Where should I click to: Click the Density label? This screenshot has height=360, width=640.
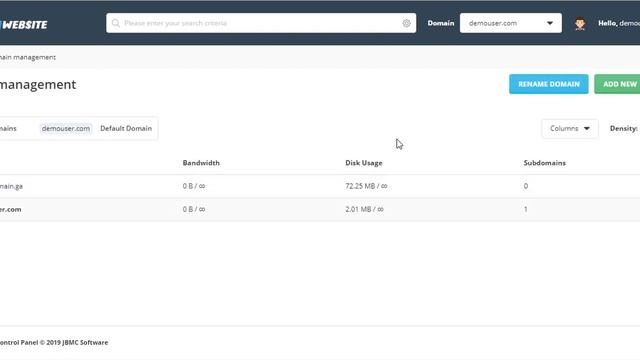pyautogui.click(x=623, y=129)
